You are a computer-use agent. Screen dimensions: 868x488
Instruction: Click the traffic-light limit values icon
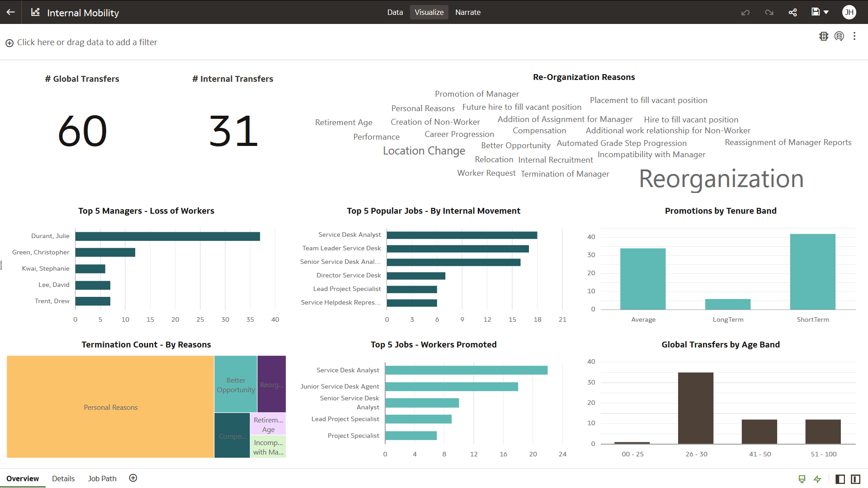[x=824, y=36]
